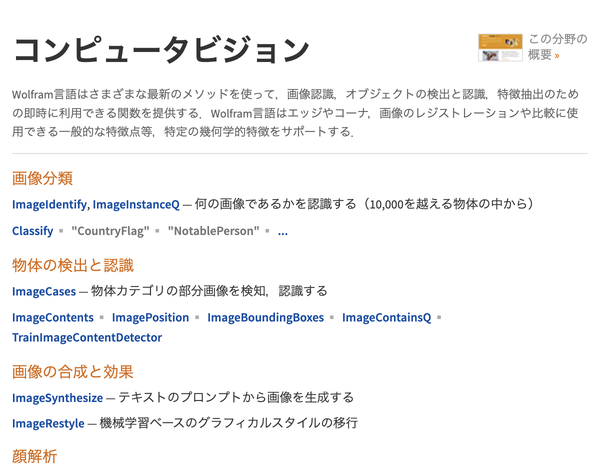Click the orange » arrow after 概要
600x467 pixels.
[x=557, y=56]
